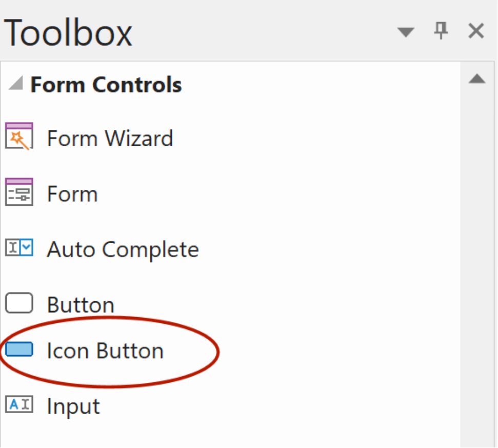Image resolution: width=498 pixels, height=448 pixels.
Task: Collapse the Form Controls group triangle
Action: 16,84
